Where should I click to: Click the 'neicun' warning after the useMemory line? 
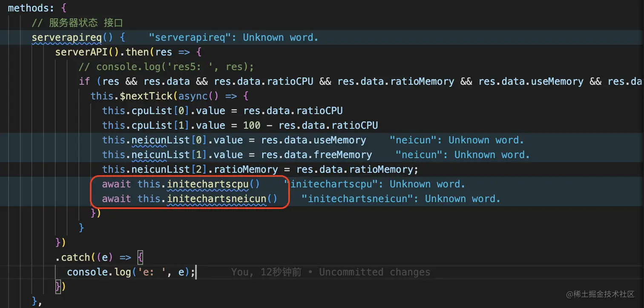(x=457, y=140)
